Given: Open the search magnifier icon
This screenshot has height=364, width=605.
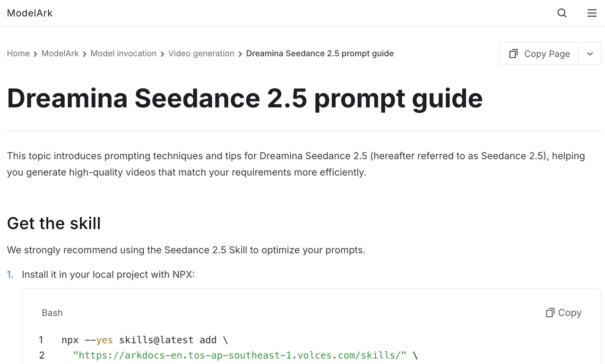Looking at the screenshot, I should pyautogui.click(x=562, y=13).
